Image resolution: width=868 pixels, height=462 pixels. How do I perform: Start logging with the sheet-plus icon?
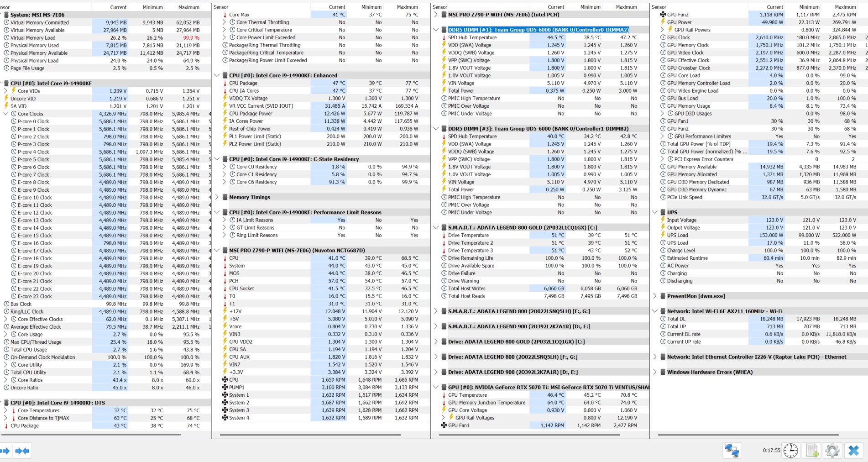(x=812, y=451)
